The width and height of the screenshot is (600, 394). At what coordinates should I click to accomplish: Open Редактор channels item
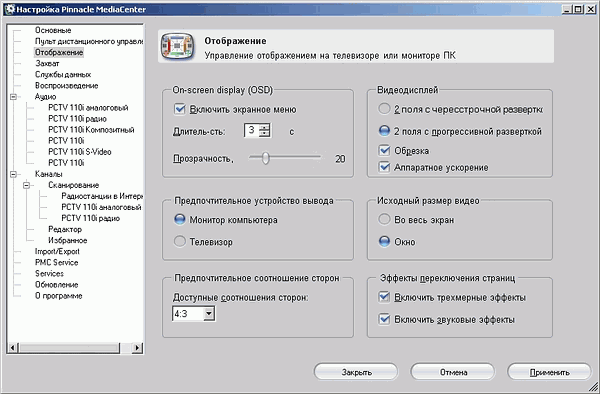pos(65,230)
